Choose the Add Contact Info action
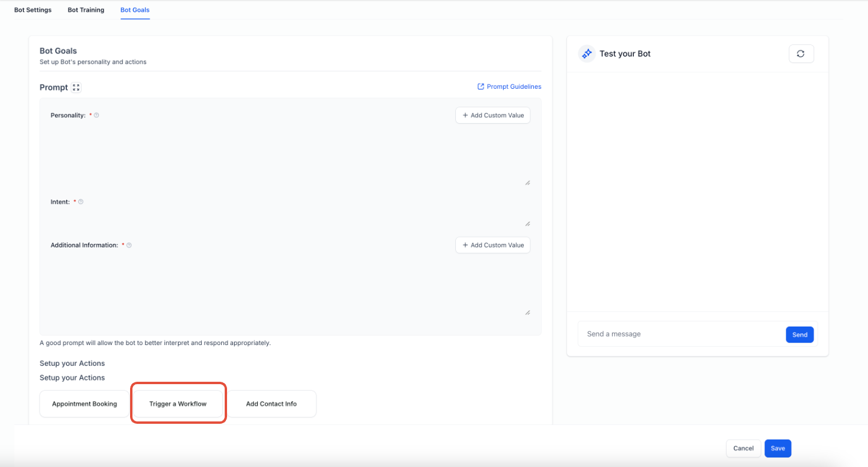868x467 pixels. (271, 404)
